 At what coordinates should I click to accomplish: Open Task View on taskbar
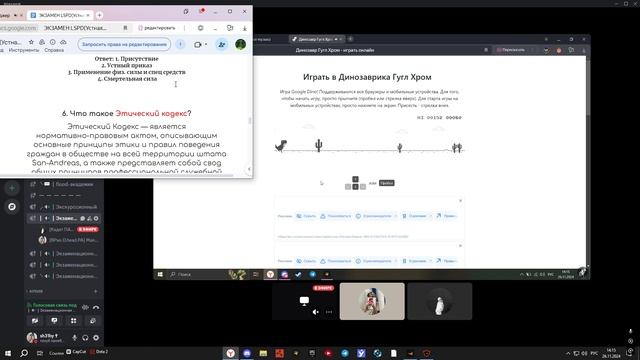tap(40, 353)
